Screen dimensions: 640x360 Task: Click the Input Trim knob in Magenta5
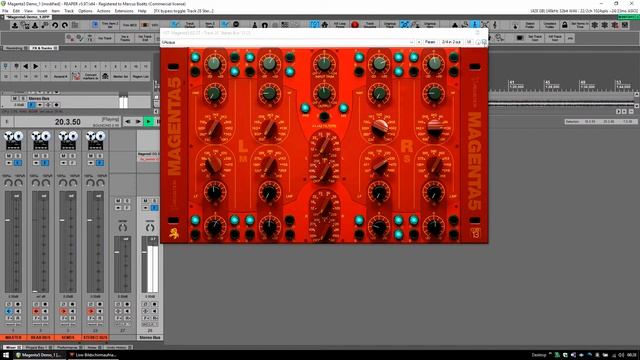[324, 64]
